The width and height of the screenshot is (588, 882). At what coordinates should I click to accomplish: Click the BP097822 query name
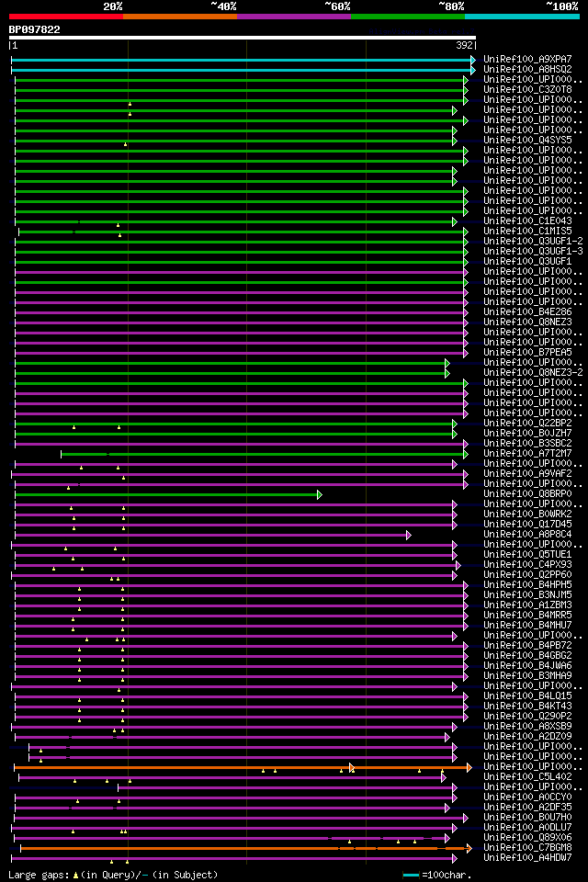click(34, 29)
